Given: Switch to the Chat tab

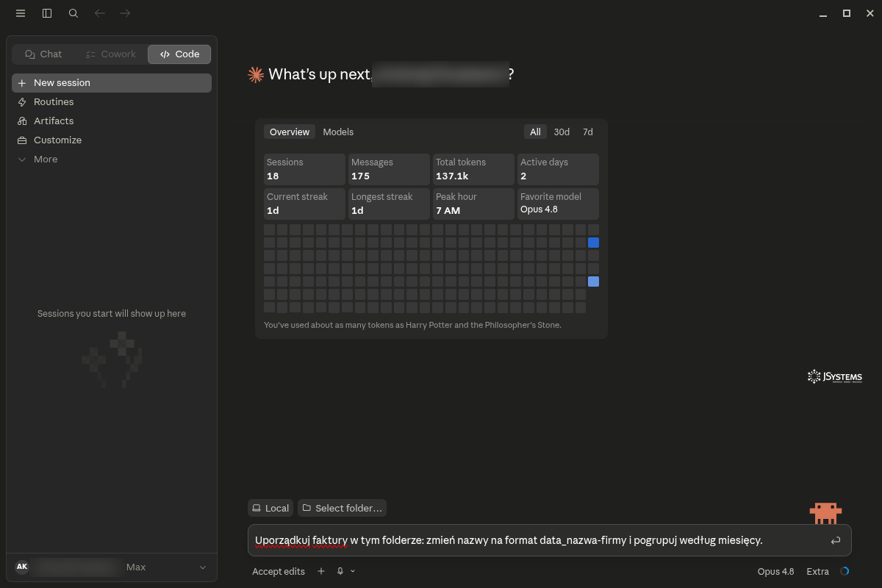Looking at the screenshot, I should [43, 54].
